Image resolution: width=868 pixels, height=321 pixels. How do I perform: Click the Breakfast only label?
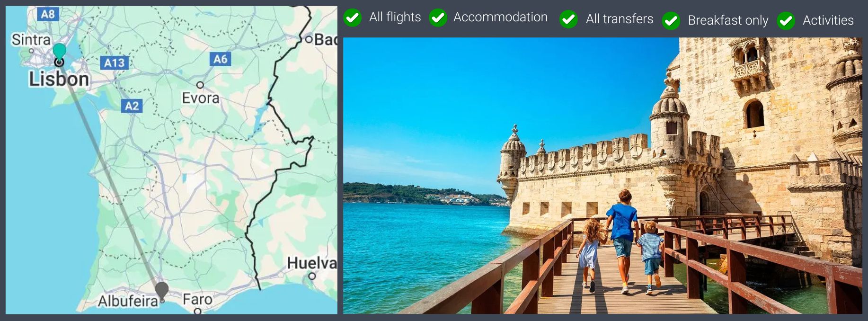728,20
